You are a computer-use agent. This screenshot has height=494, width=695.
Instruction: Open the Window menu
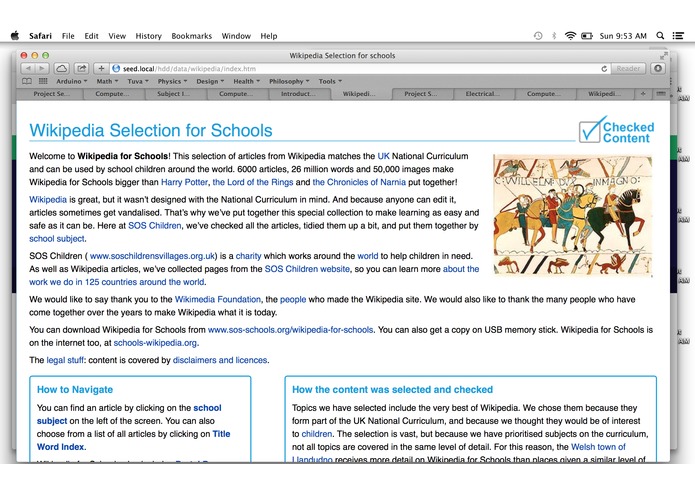pos(236,36)
